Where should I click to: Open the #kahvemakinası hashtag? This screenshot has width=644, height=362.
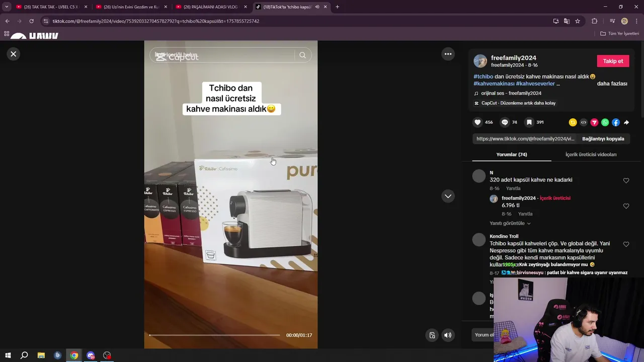(494, 83)
